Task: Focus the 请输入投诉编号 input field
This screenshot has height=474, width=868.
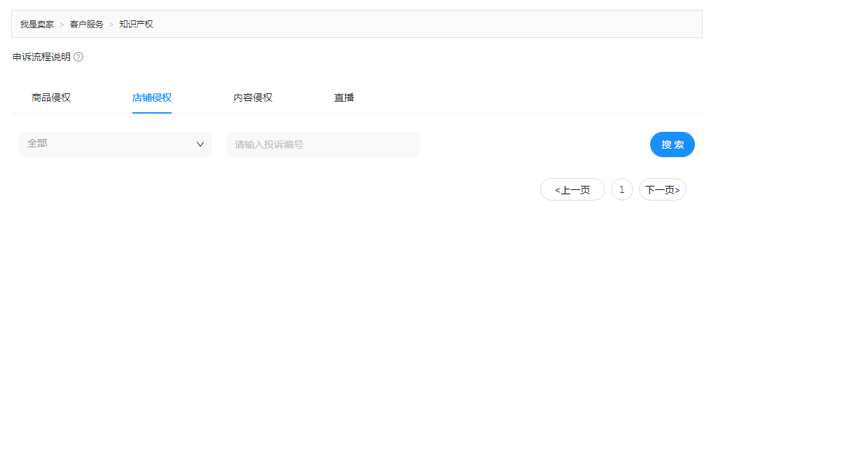Action: click(323, 144)
